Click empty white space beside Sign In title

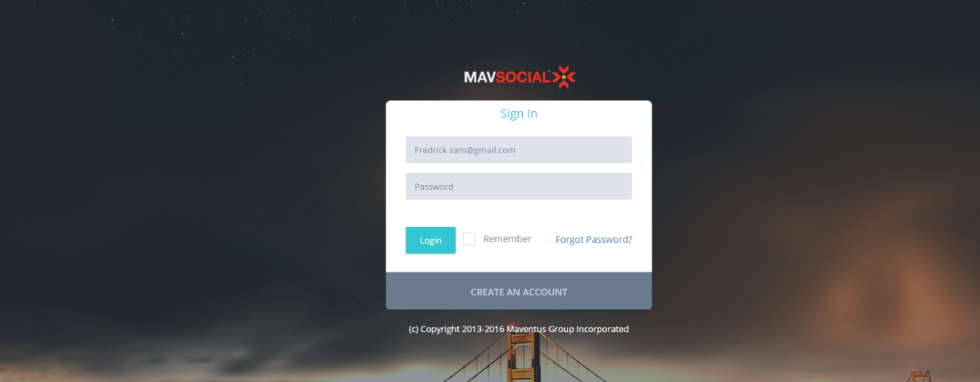pos(595,114)
